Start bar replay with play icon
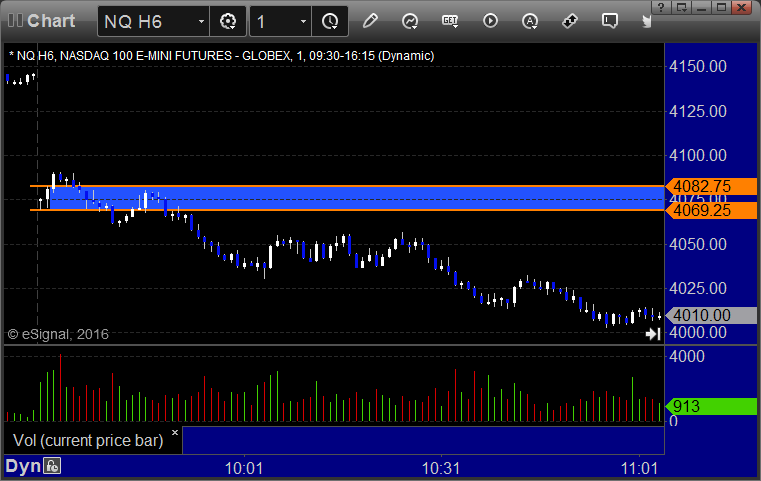 [490, 21]
